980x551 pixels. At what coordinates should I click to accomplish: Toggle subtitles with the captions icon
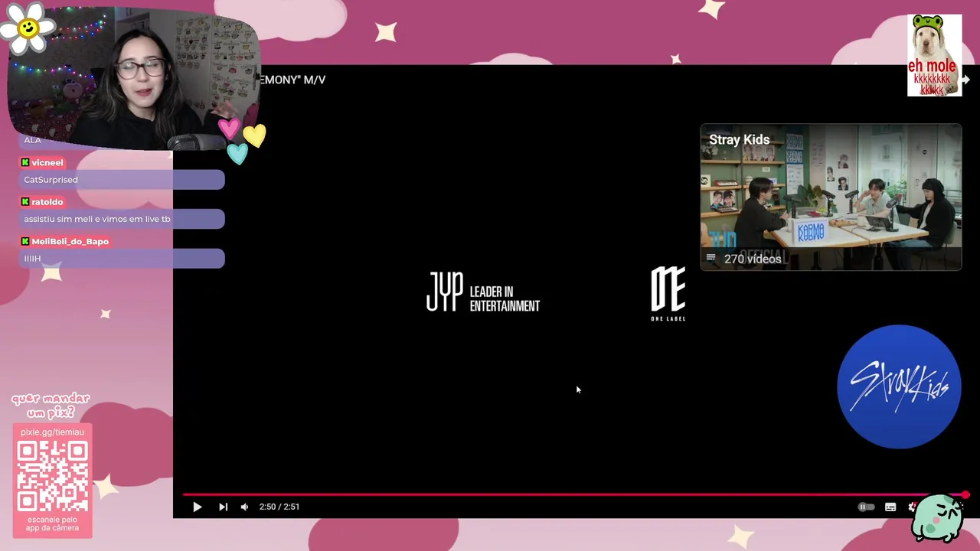click(890, 507)
